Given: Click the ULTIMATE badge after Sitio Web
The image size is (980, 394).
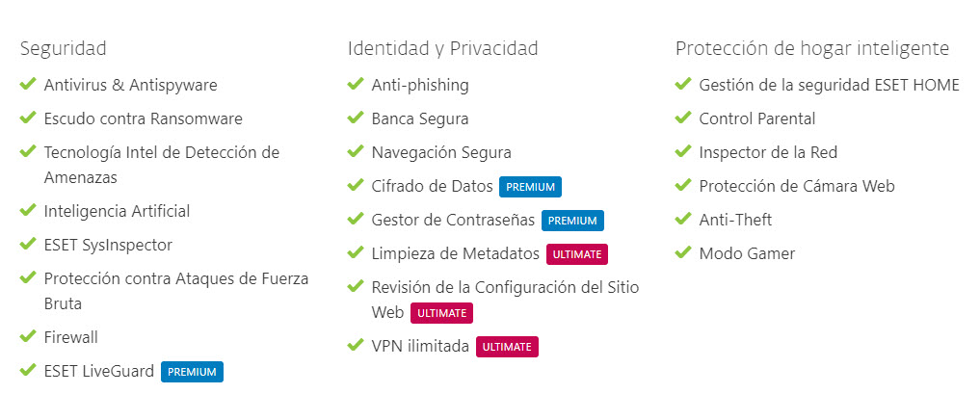Looking at the screenshot, I should [441, 313].
